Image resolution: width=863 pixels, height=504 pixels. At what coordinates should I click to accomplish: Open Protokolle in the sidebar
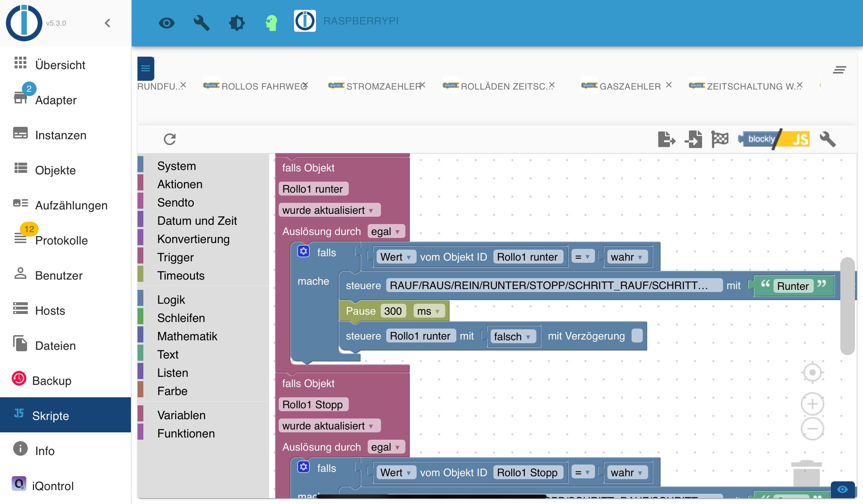click(x=61, y=240)
